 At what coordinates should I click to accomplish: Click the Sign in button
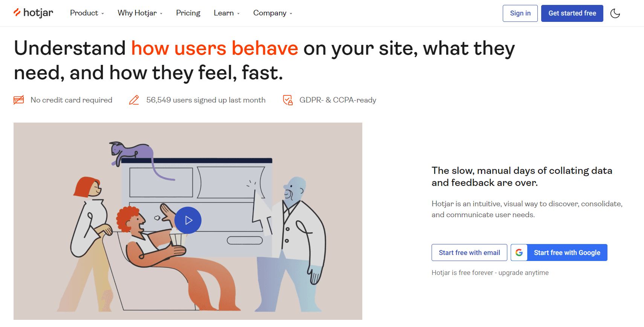click(520, 13)
